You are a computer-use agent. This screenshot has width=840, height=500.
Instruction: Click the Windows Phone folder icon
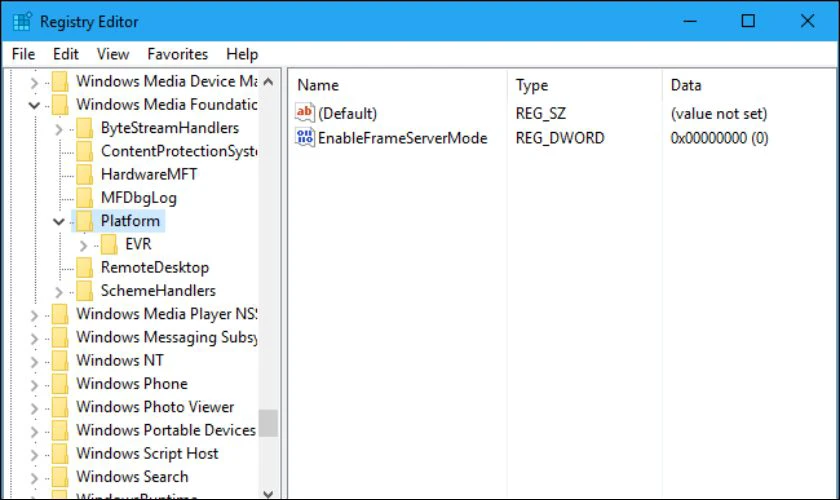(60, 384)
